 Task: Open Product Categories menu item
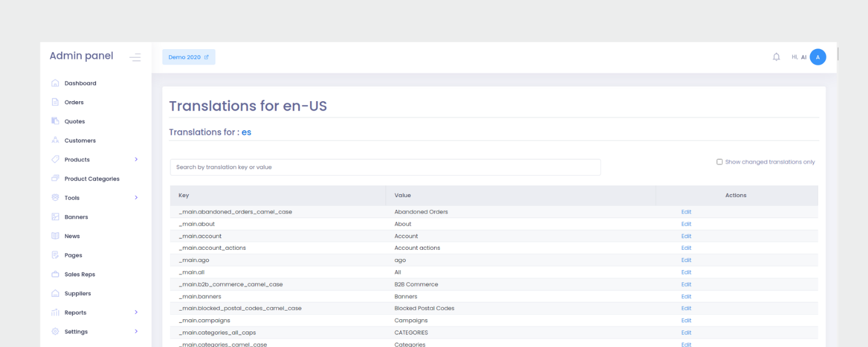tap(91, 179)
